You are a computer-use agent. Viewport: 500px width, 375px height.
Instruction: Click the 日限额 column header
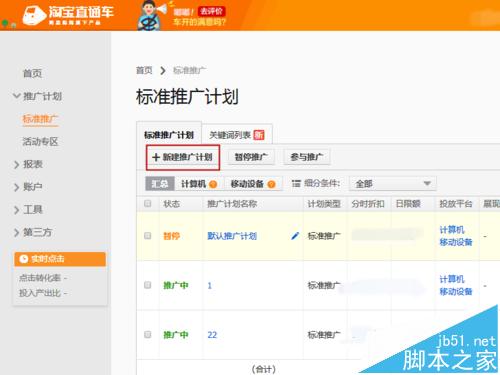pos(408,204)
